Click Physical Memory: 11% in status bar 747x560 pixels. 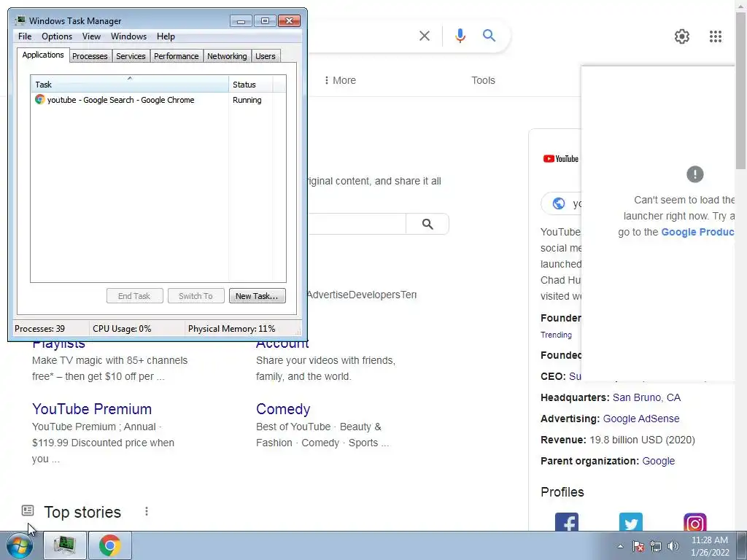231,329
